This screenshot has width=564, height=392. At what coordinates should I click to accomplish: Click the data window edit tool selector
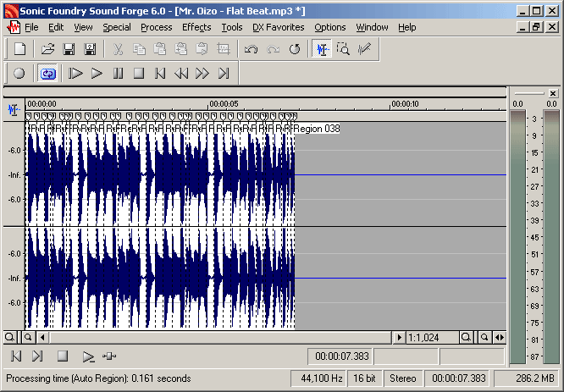pos(14,109)
